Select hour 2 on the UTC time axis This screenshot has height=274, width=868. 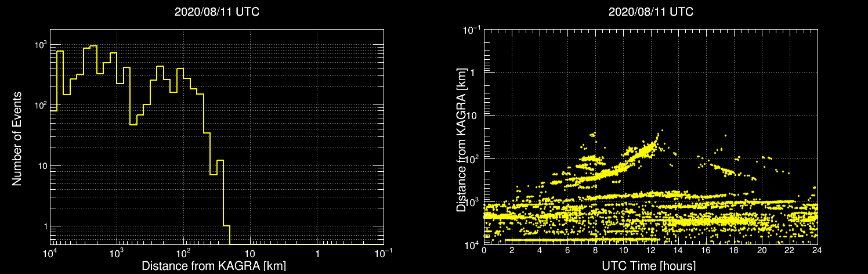pyautogui.click(x=512, y=251)
